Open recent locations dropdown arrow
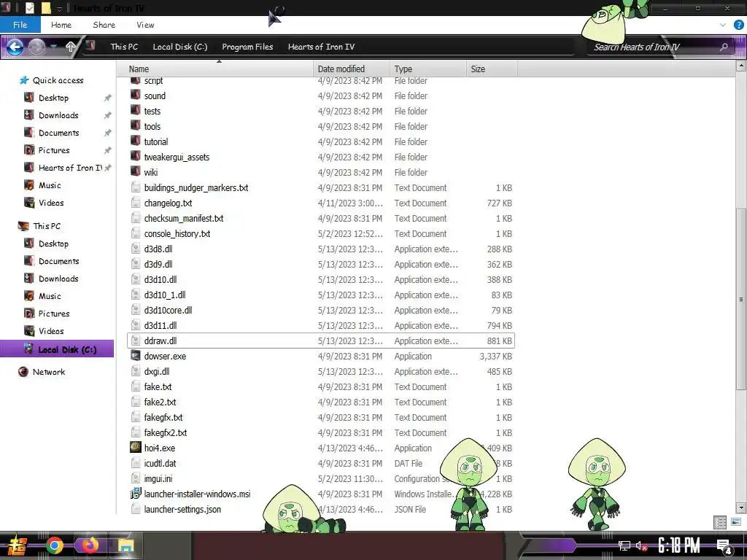 [54, 47]
